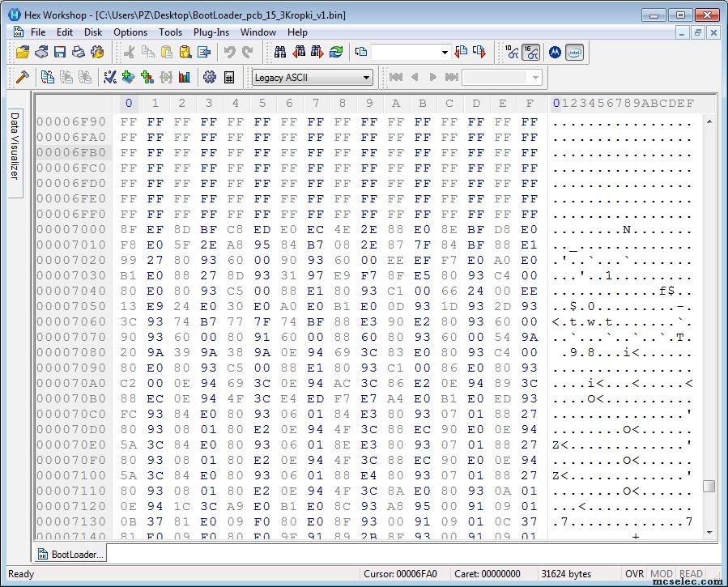Open the Edit menu
Viewport: 728px width, 587px height.
pyautogui.click(x=65, y=32)
